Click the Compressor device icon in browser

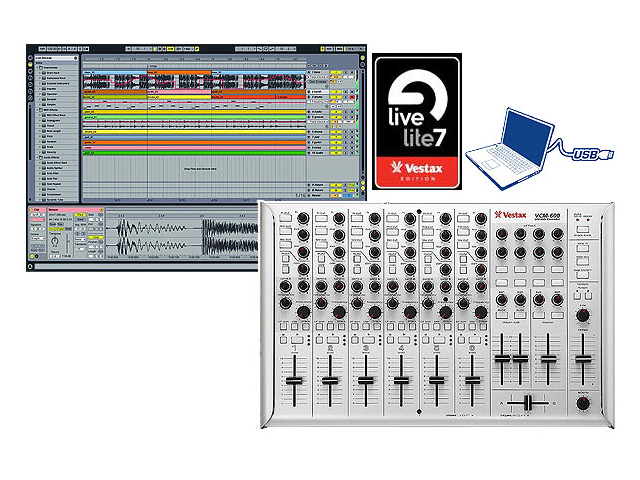point(44,194)
